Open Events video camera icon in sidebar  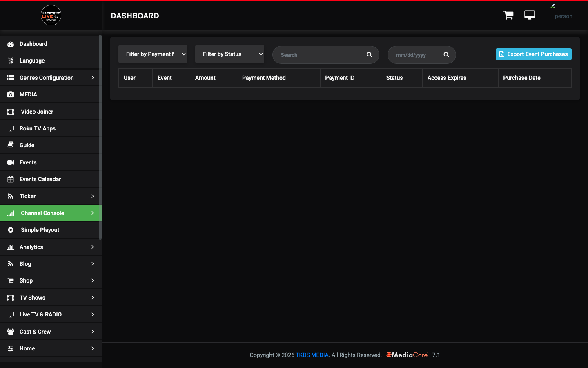tap(11, 162)
